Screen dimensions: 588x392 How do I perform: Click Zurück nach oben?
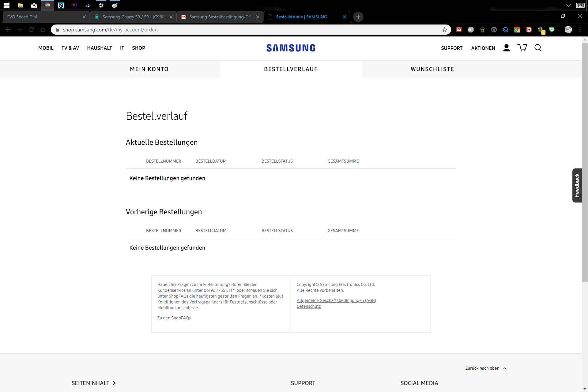(x=486, y=368)
